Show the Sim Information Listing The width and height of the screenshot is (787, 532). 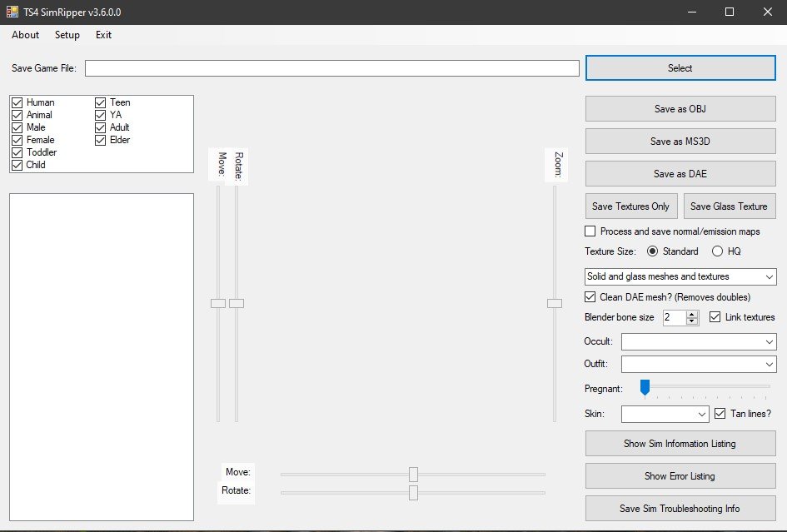[680, 444]
